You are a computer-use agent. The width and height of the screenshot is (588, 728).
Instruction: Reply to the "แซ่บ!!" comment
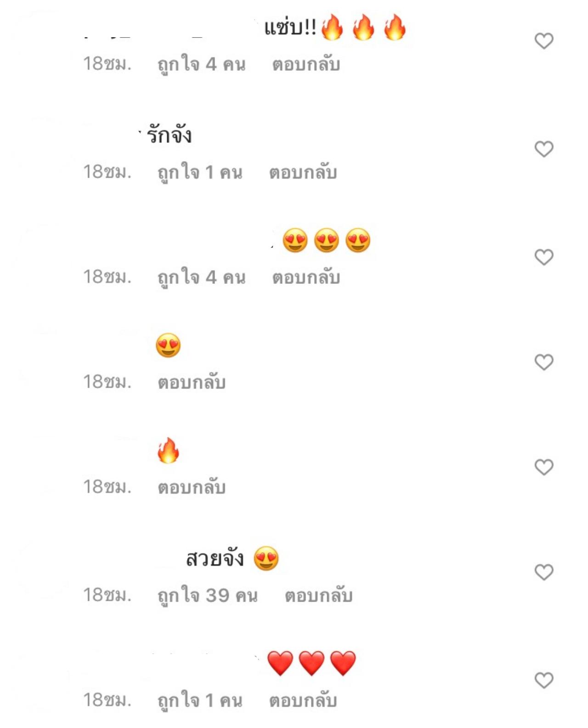coord(306,65)
